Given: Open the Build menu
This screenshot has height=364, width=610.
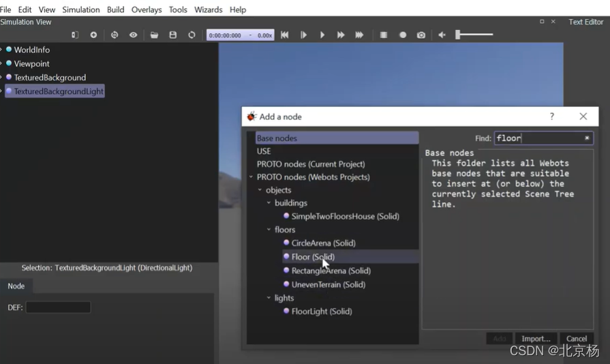Looking at the screenshot, I should [x=116, y=10].
